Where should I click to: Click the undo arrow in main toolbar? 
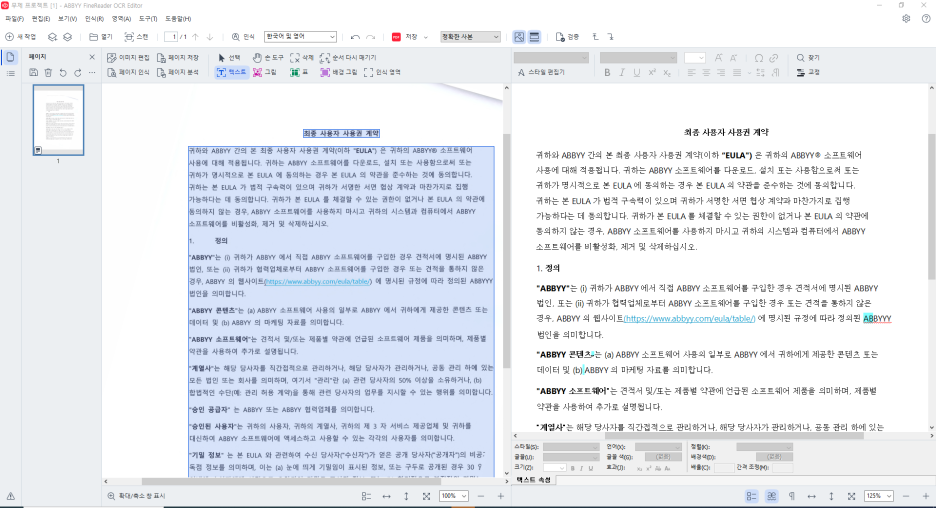pos(355,37)
